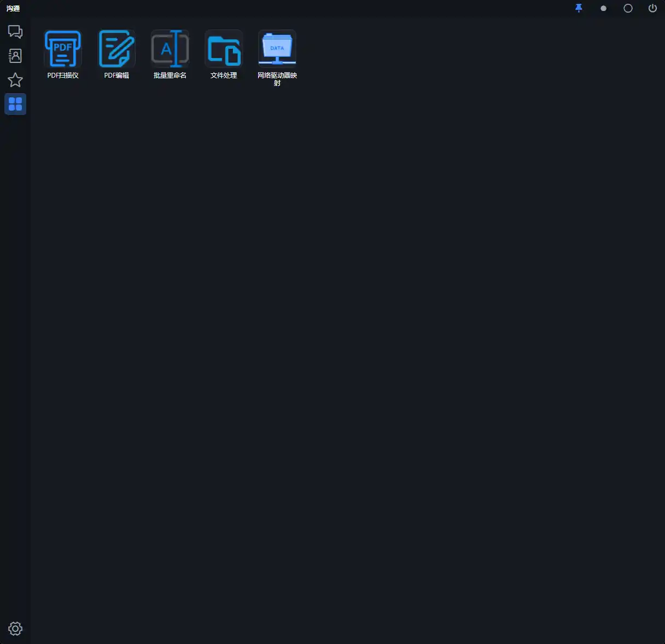Image resolution: width=665 pixels, height=644 pixels.
Task: Launch 网络驱动器映射 network drive mapping
Action: tap(277, 49)
